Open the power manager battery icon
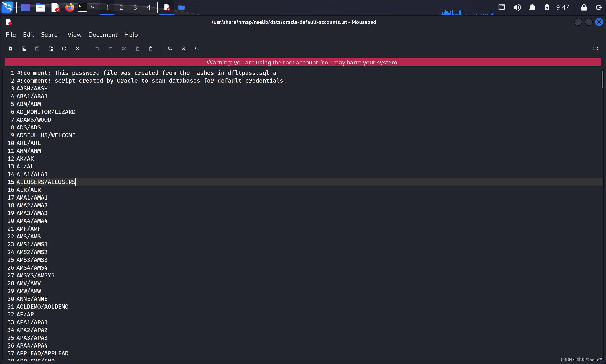606x364 pixels. 547,7
